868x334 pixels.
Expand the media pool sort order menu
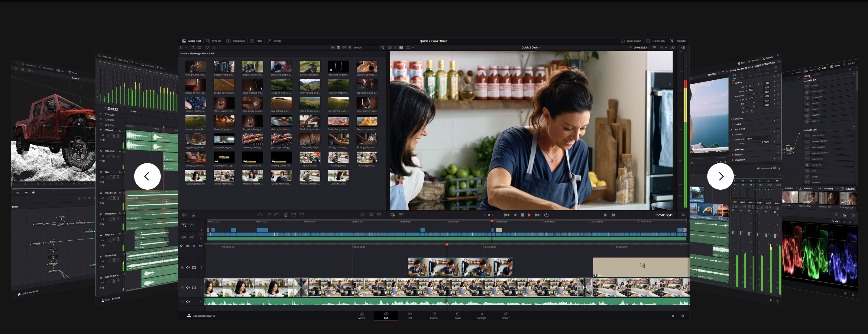coord(382,47)
